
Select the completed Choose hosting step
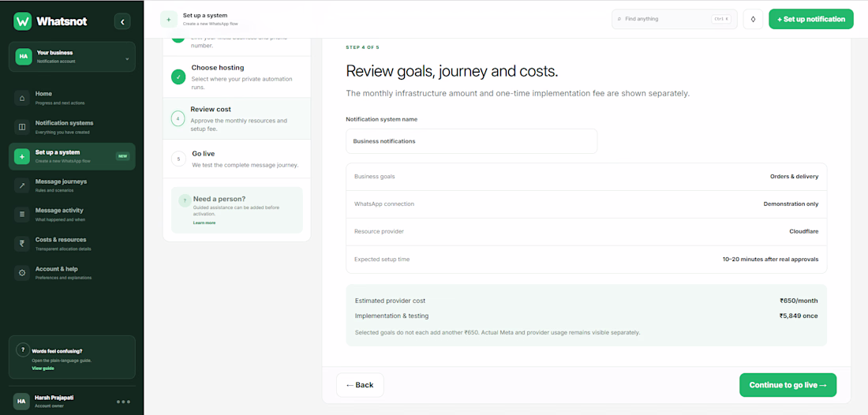pos(237,77)
